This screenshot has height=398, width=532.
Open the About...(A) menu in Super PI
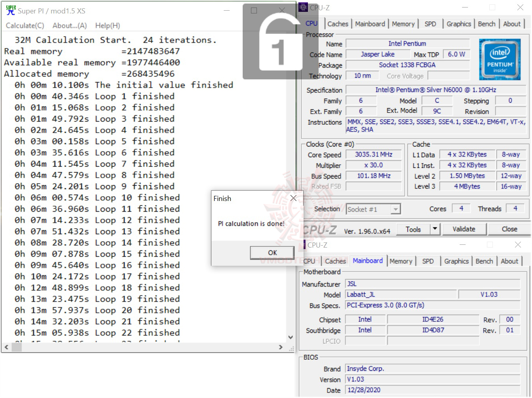(70, 26)
